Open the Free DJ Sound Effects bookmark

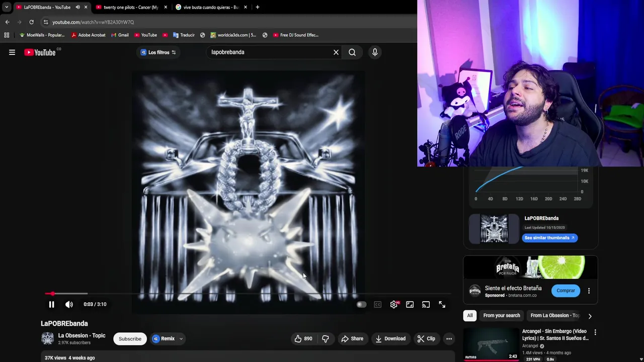(x=296, y=35)
